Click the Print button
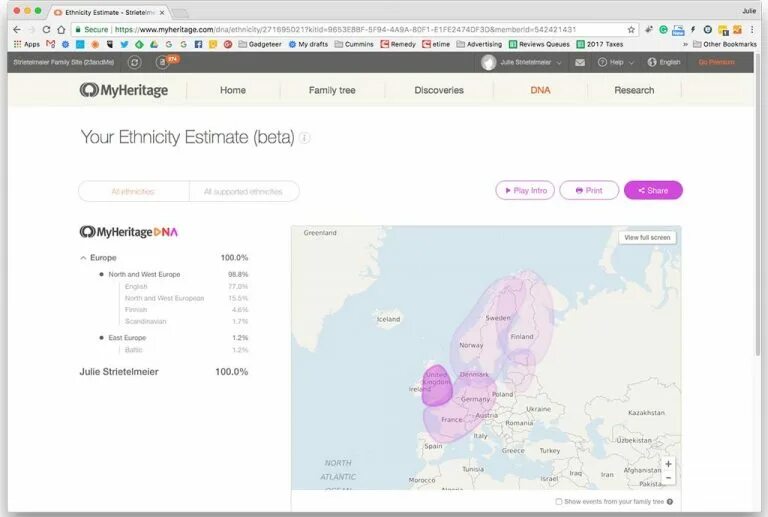Screen dimensions: 768x517 pyautogui.click(x=589, y=190)
